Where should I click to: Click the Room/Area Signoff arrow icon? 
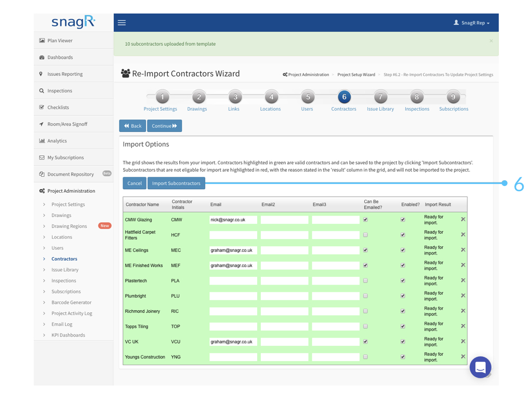pos(42,124)
